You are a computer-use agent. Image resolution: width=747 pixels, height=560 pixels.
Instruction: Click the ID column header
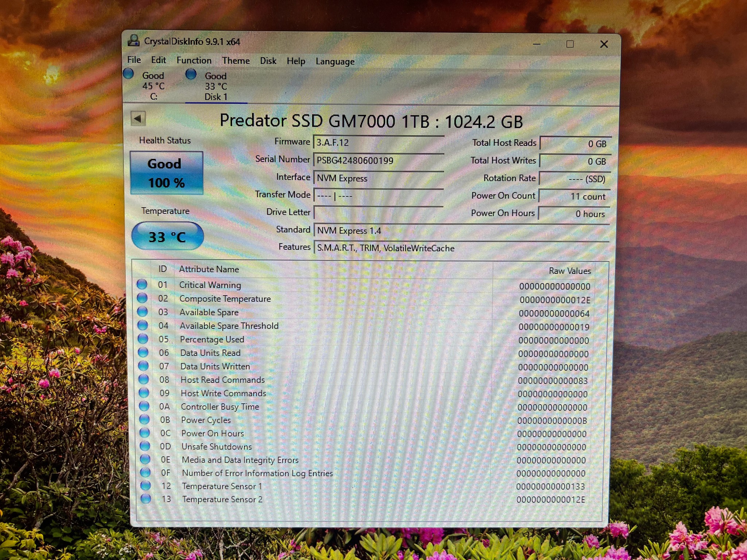click(162, 269)
